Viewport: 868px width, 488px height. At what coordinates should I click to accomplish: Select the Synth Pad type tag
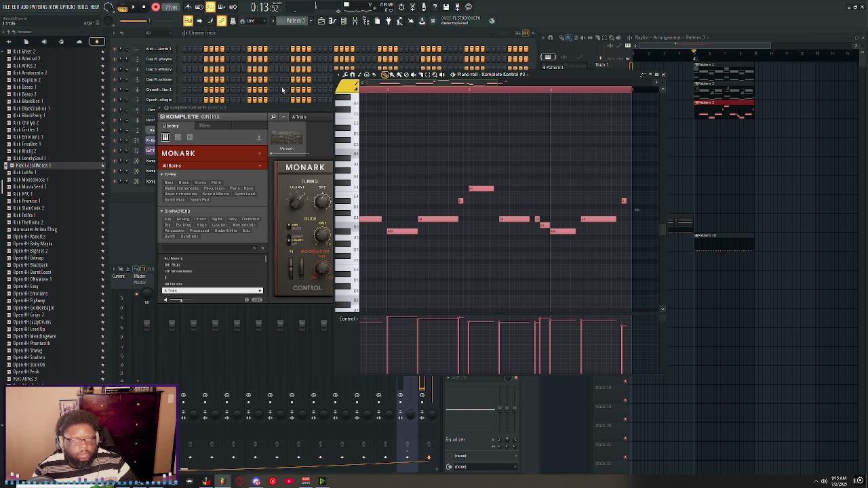pyautogui.click(x=199, y=200)
